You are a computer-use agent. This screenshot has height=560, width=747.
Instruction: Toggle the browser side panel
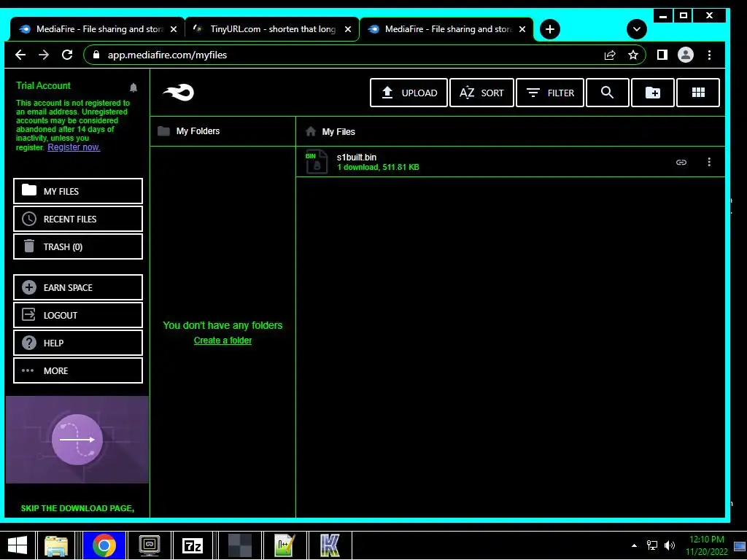pyautogui.click(x=662, y=55)
